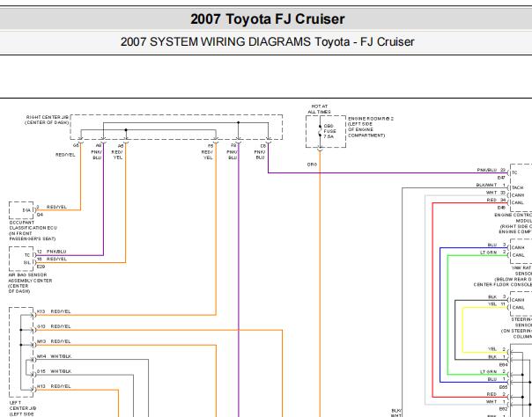Select the 'B62' connector label
The image size is (532, 417).
[x=503, y=409]
